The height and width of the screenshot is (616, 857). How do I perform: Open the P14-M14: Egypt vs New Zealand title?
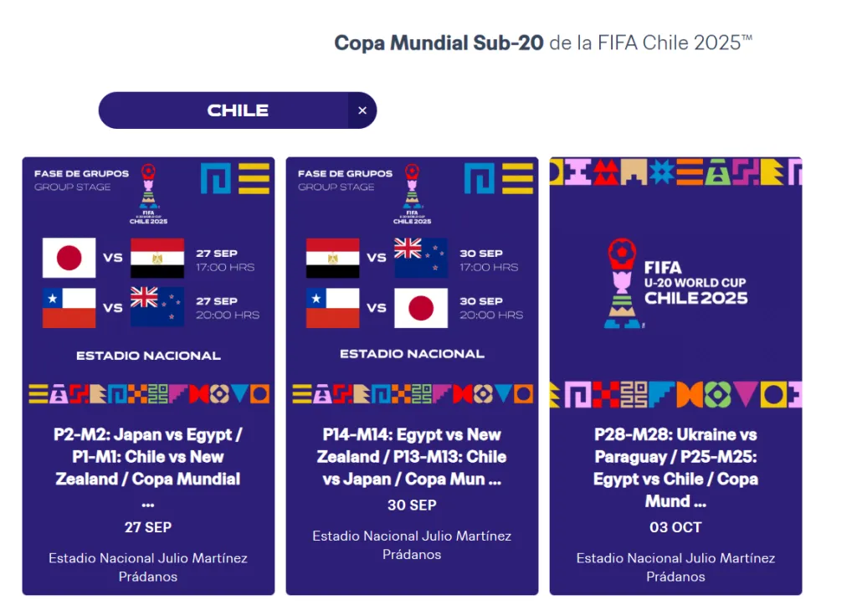[x=412, y=457]
